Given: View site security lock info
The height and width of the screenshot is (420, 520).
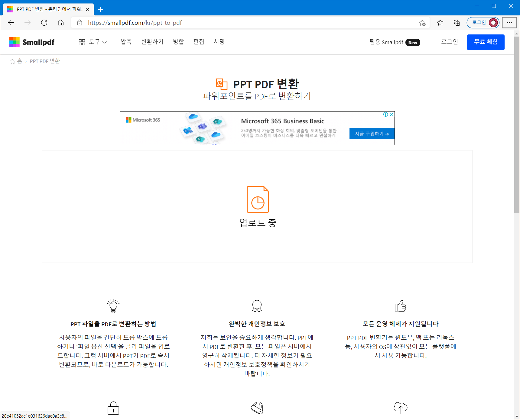Looking at the screenshot, I should [x=80, y=23].
